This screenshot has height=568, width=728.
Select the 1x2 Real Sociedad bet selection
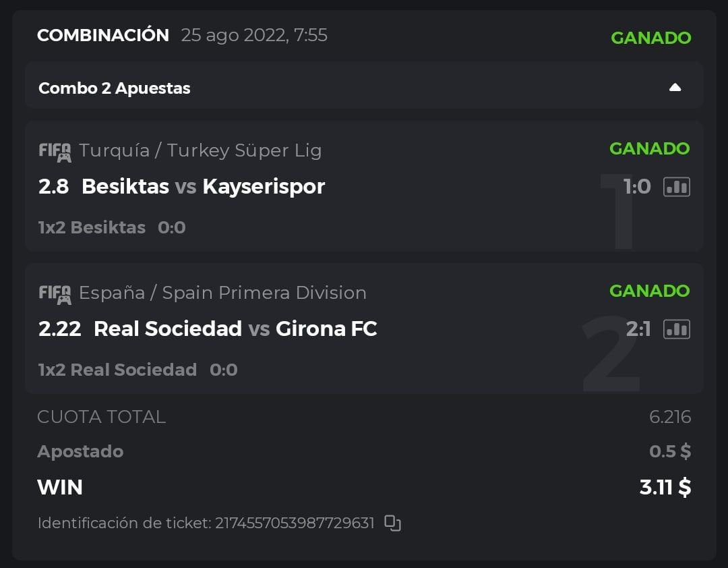118,370
